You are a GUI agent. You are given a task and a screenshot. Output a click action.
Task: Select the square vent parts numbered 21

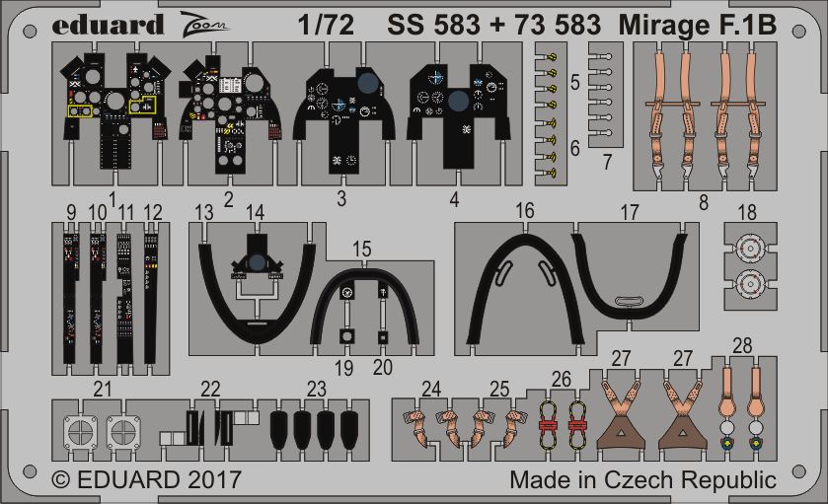[104, 432]
